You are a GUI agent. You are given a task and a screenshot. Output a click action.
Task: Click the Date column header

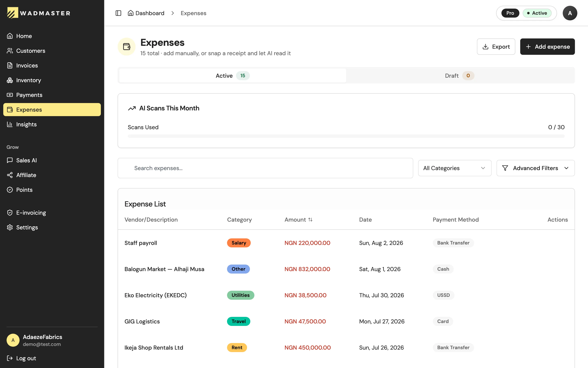[365, 220]
